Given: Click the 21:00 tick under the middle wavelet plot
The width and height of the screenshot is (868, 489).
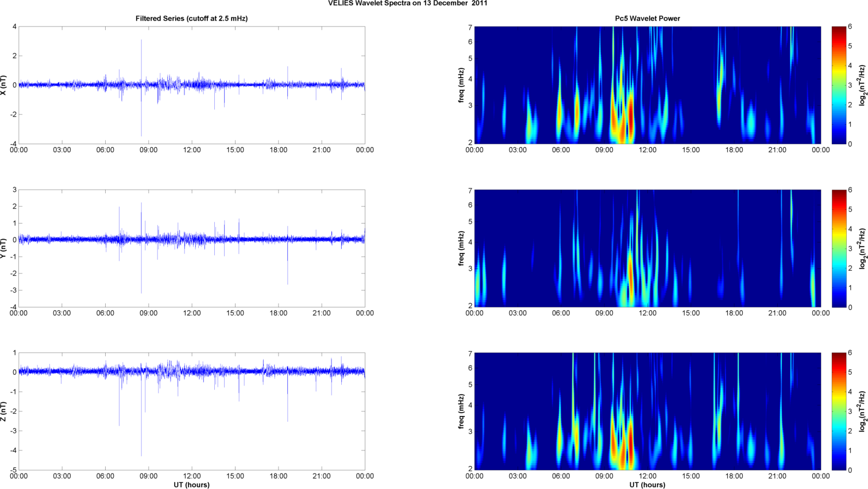Looking at the screenshot, I should pyautogui.click(x=777, y=313).
